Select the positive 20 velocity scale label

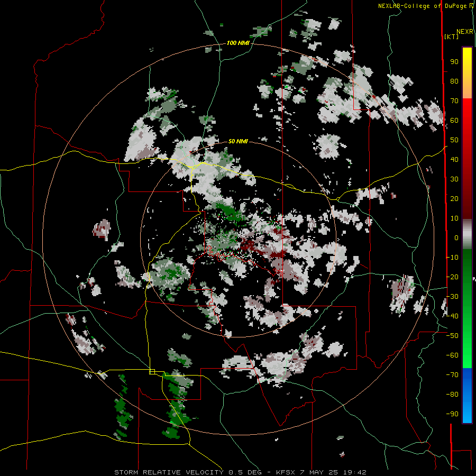click(x=454, y=199)
